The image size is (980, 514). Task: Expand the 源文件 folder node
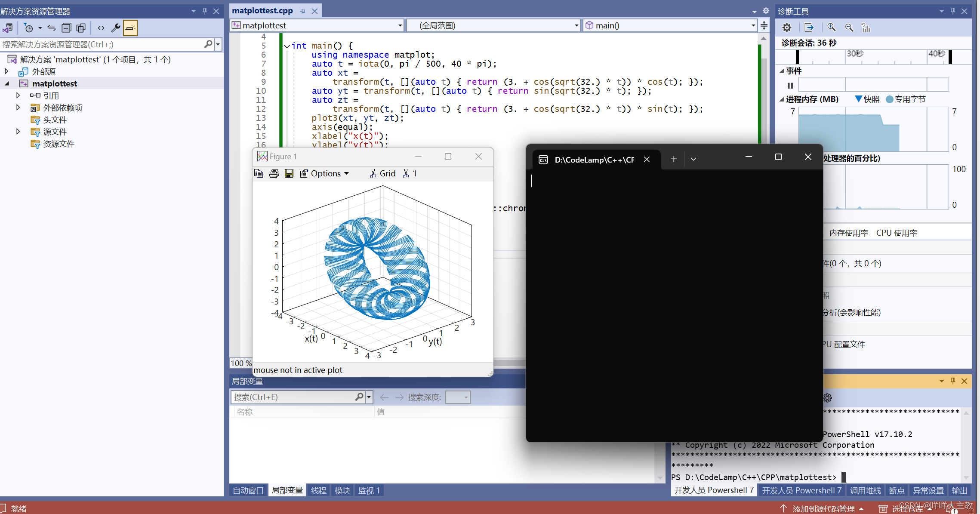click(18, 132)
